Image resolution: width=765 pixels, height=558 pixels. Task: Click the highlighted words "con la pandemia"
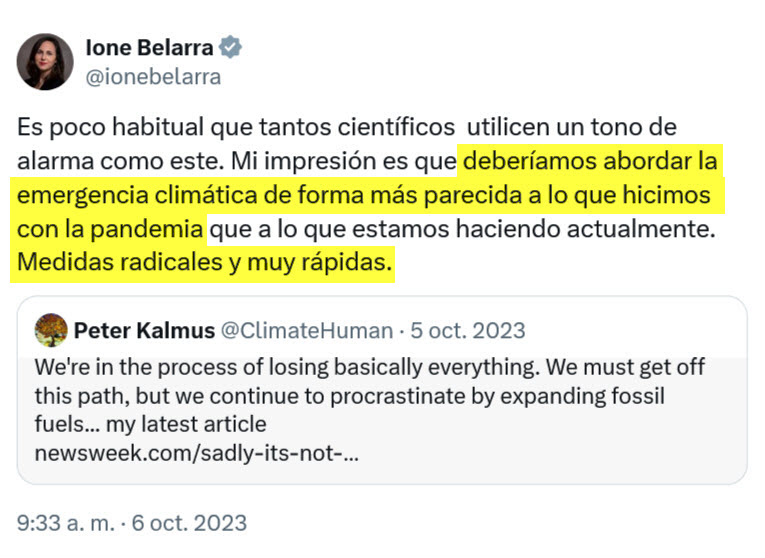pos(110,229)
